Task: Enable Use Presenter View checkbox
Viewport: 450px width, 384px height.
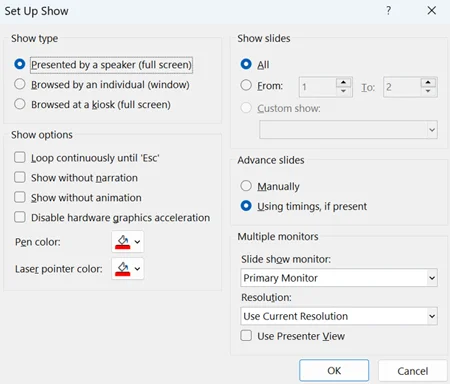Action: click(x=246, y=335)
